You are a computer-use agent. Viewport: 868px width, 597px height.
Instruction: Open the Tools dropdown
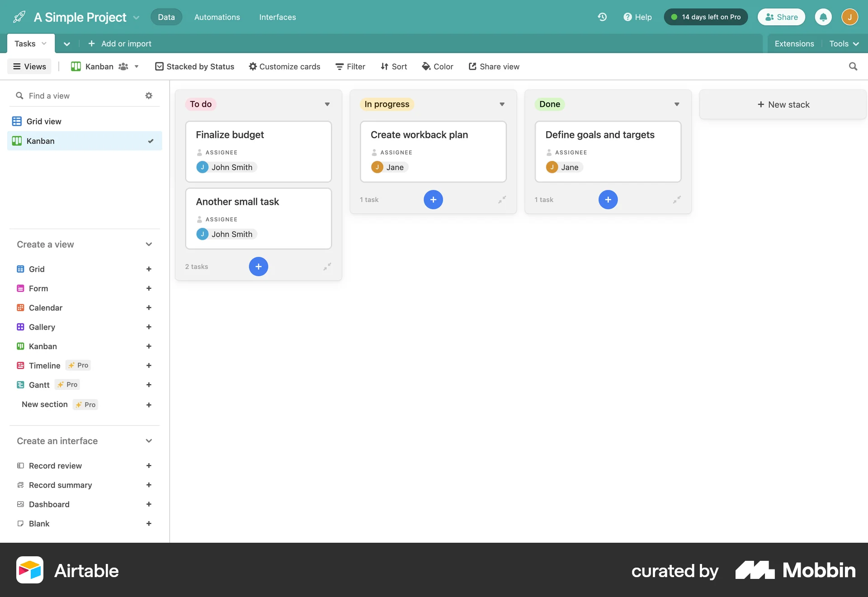pos(844,43)
